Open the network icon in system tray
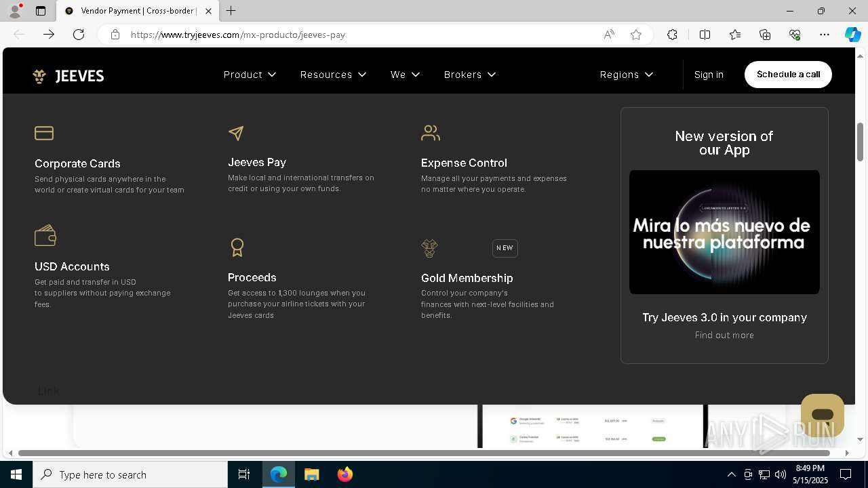This screenshot has height=488, width=868. click(x=764, y=474)
